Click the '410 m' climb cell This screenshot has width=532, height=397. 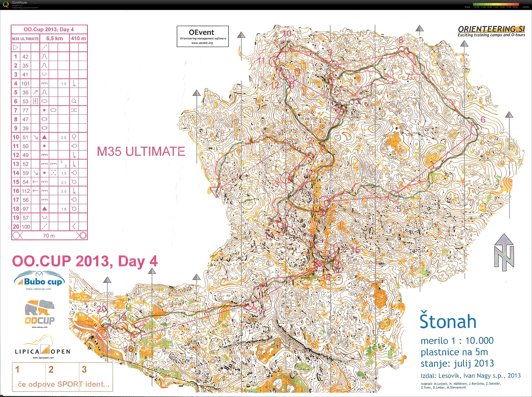click(x=79, y=38)
